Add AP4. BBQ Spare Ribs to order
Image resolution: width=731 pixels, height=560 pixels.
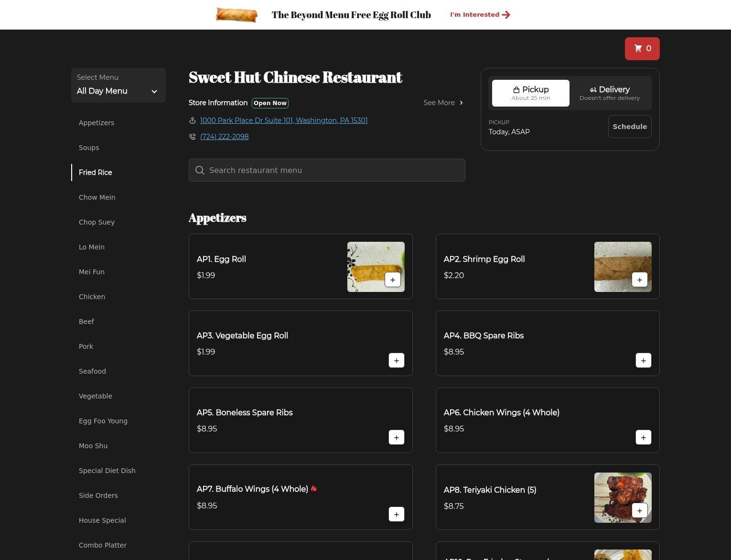click(x=643, y=361)
